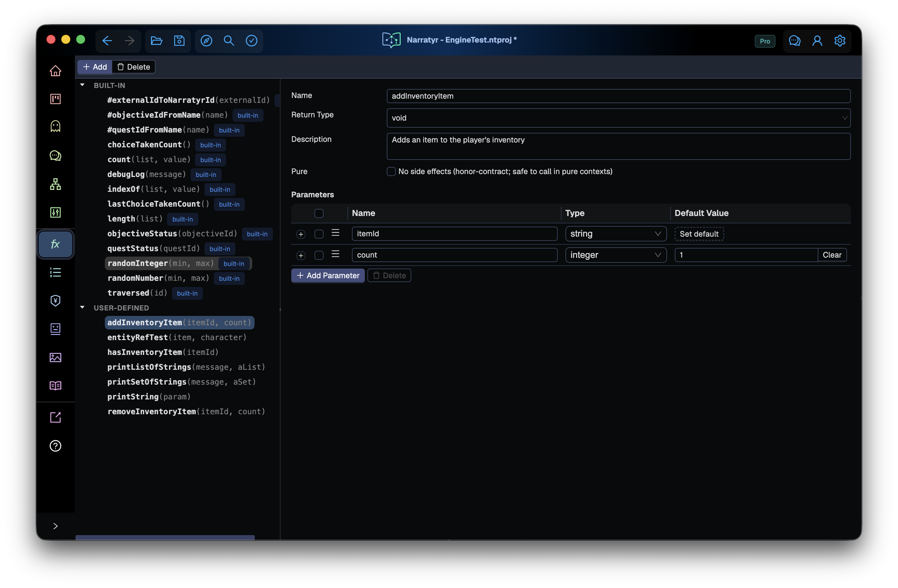The image size is (898, 588).
Task: Collapse the USER-DEFINED group
Action: pyautogui.click(x=82, y=308)
